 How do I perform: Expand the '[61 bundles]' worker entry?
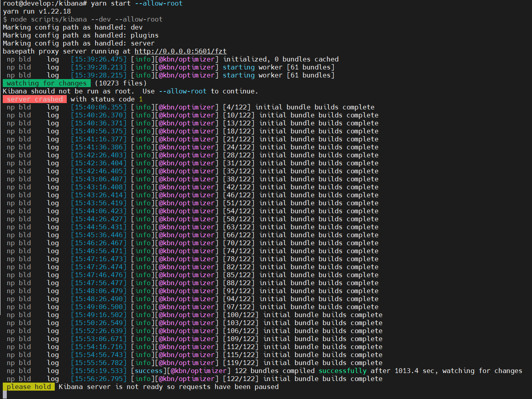click(311, 67)
